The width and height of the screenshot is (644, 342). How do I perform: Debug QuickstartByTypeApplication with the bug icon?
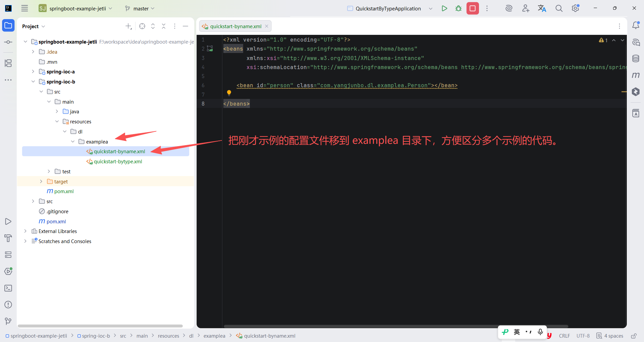coord(459,8)
